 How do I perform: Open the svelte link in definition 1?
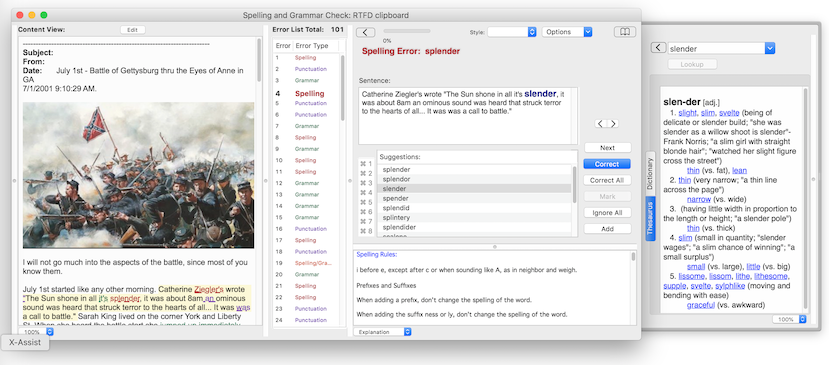click(x=729, y=113)
